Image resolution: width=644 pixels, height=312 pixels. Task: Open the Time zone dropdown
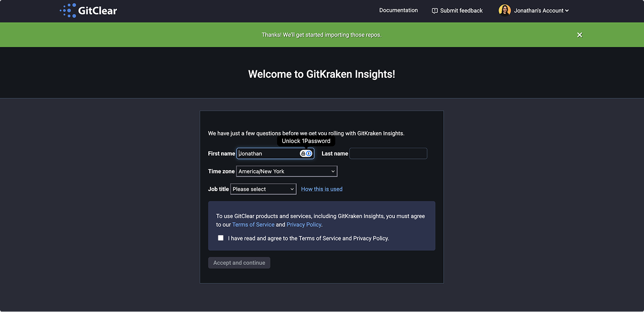coord(287,171)
